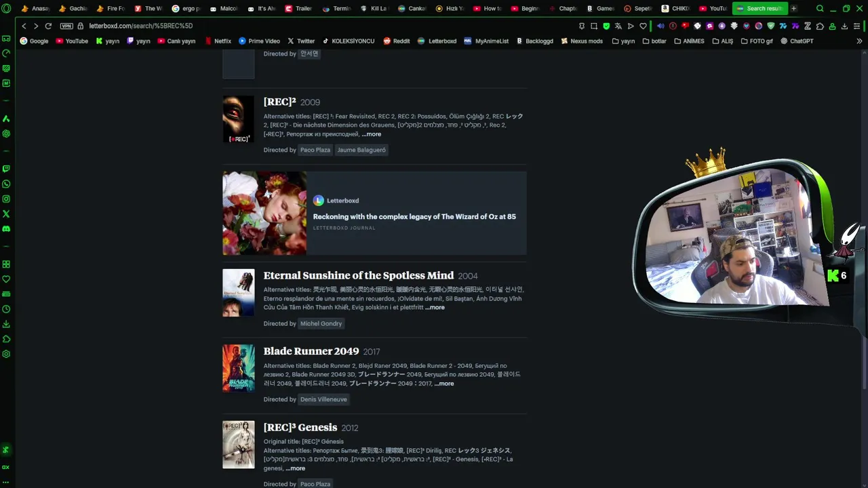Switch to the Trailer tab
This screenshot has height=488, width=868.
(x=298, y=9)
